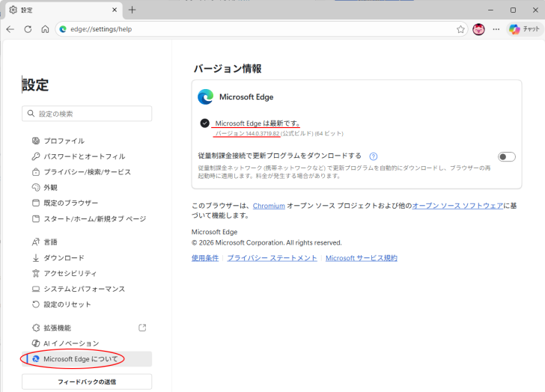545x392 pixels.
Task: Select the 設定 browser tab
Action: (64, 10)
